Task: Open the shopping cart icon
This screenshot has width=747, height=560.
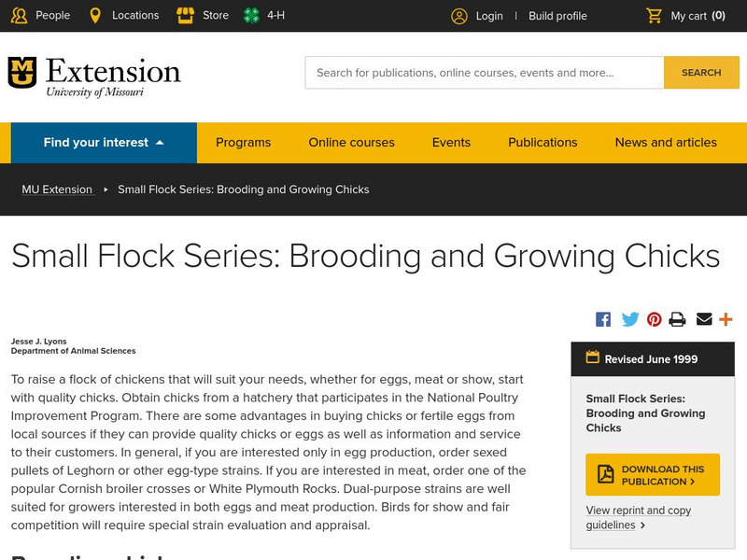Action: pyautogui.click(x=655, y=16)
